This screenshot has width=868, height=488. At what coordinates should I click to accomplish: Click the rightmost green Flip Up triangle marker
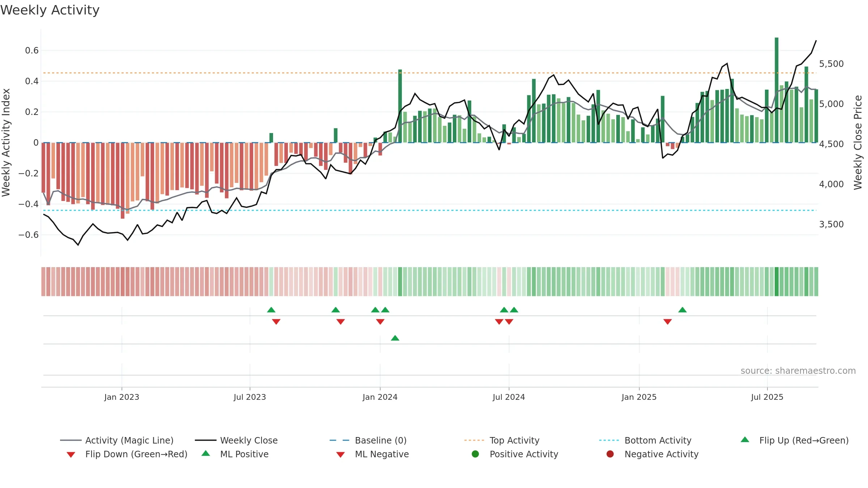tap(682, 310)
